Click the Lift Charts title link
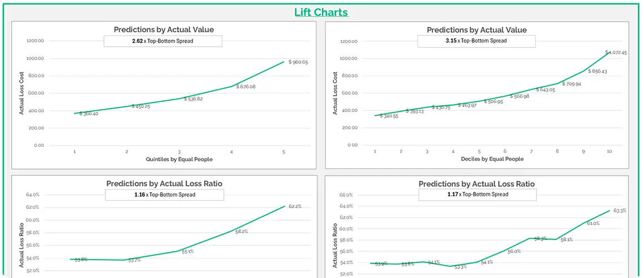The height and width of the screenshot is (278, 644). (x=321, y=12)
